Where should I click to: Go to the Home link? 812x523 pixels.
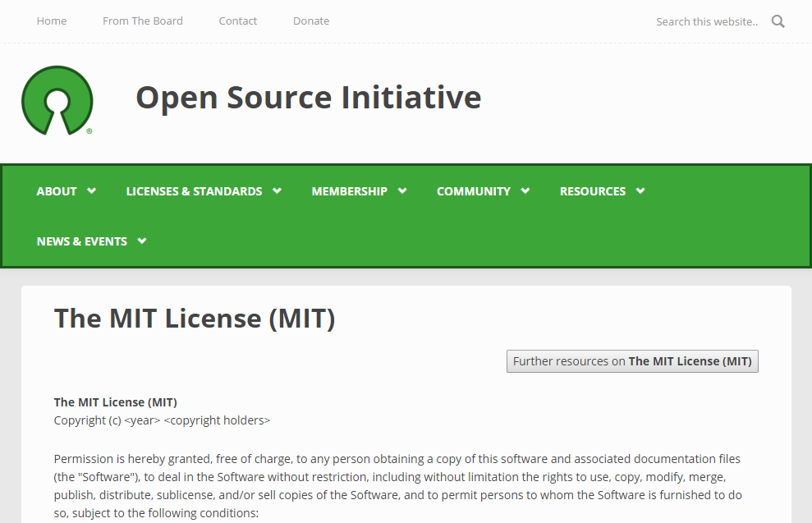pos(52,21)
